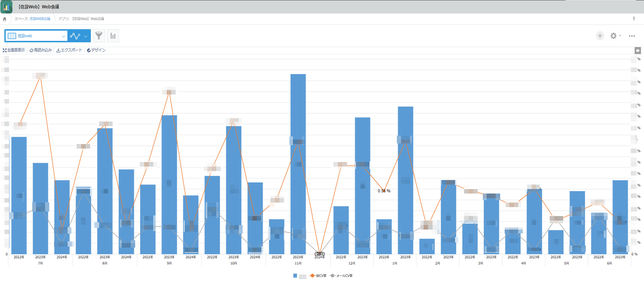Pin this app with pushpin icon

(634, 19)
